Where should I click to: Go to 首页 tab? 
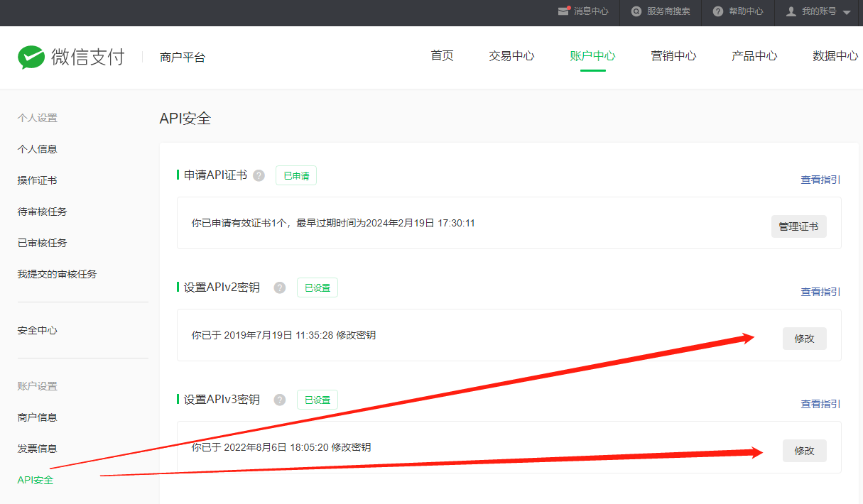pos(442,56)
